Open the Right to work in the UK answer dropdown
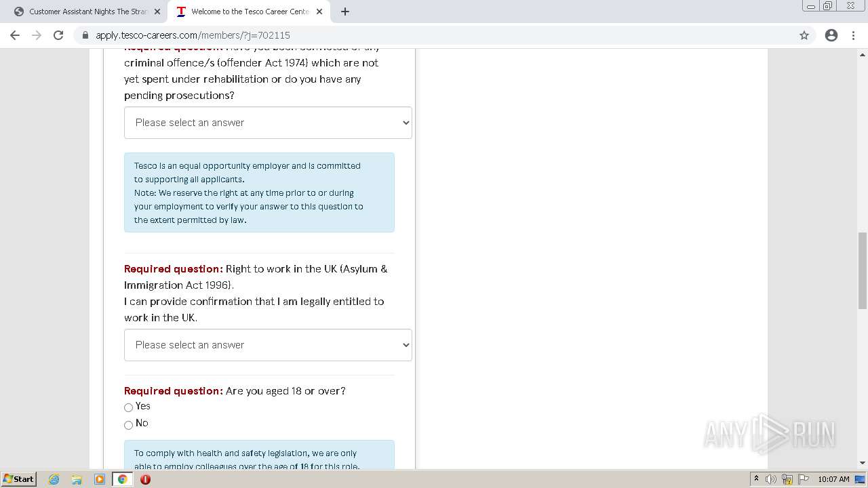Screen dimensions: 868x488 pyautogui.click(x=268, y=345)
